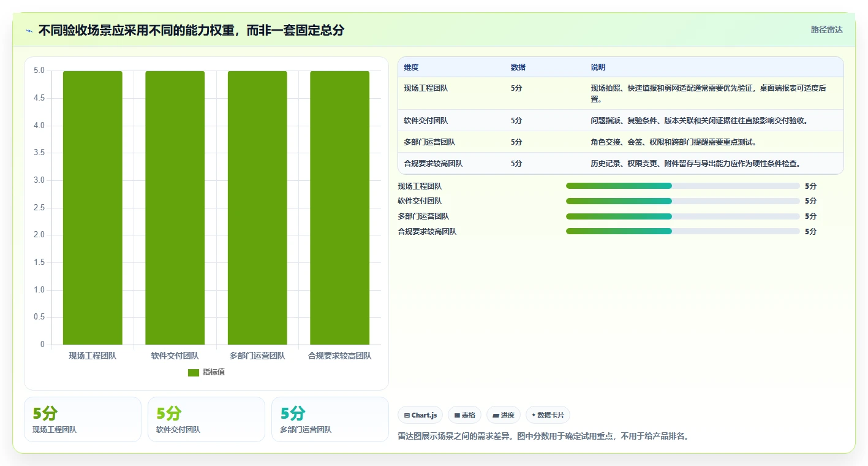The image size is (868, 466).
Task: Click the 现场工程团队 label beside its progress bar
Action: [420, 186]
